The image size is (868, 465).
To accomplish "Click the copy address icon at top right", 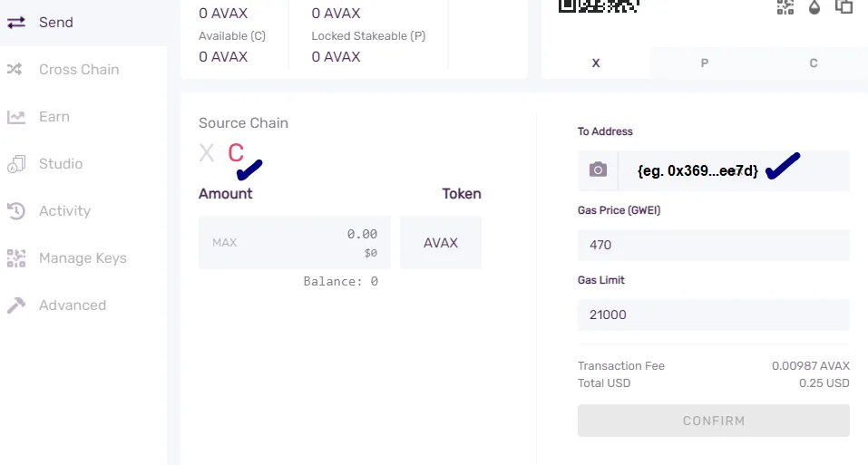I will 844,6.
